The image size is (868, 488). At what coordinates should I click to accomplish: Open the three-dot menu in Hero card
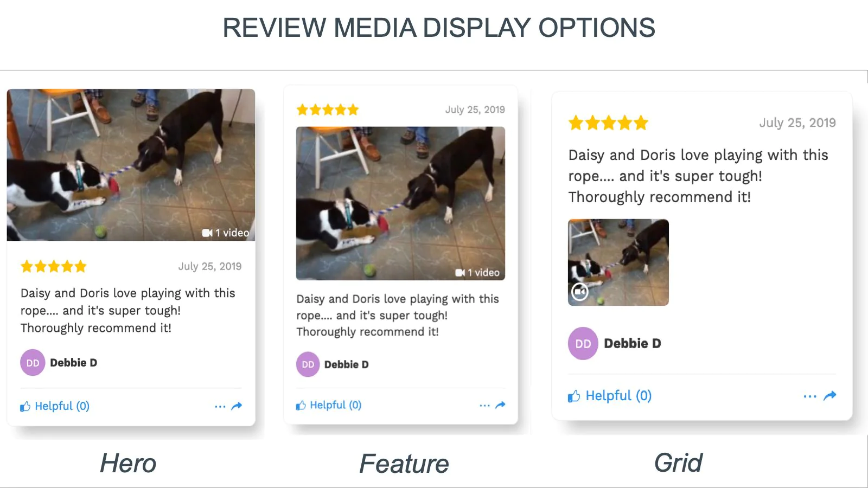220,406
